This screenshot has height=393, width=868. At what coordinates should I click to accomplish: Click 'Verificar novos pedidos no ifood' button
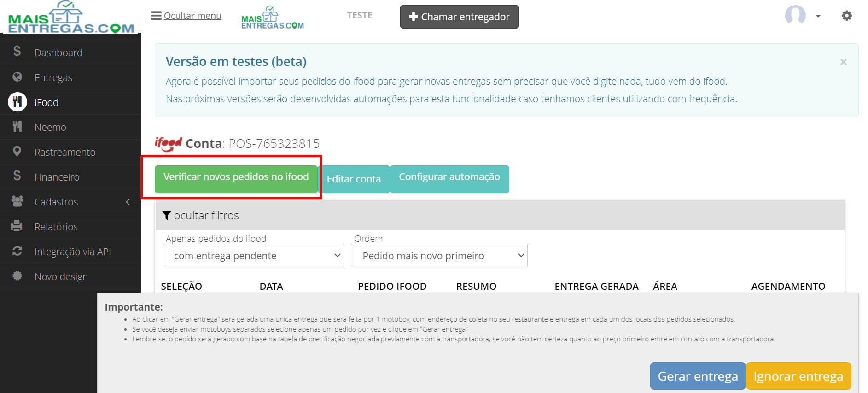point(236,179)
